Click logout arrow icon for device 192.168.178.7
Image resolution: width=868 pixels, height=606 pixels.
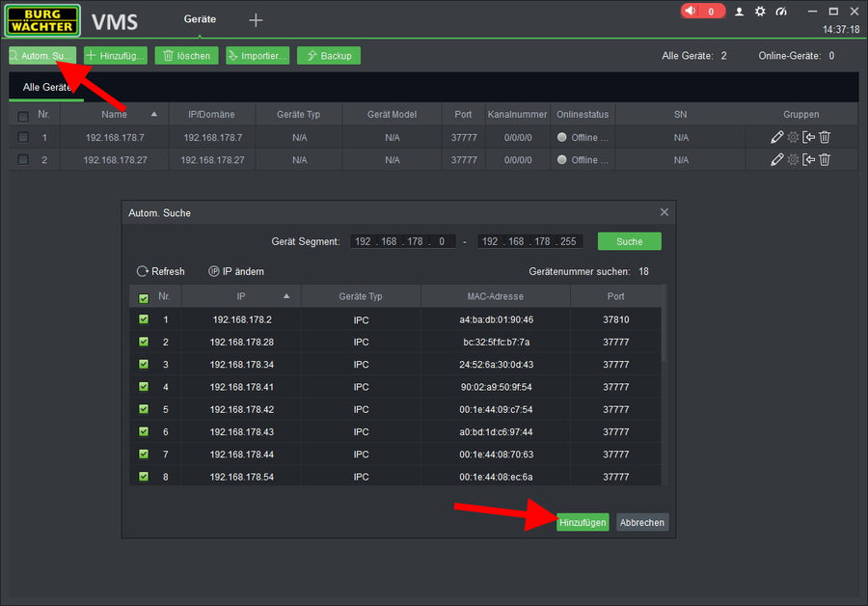(x=809, y=137)
